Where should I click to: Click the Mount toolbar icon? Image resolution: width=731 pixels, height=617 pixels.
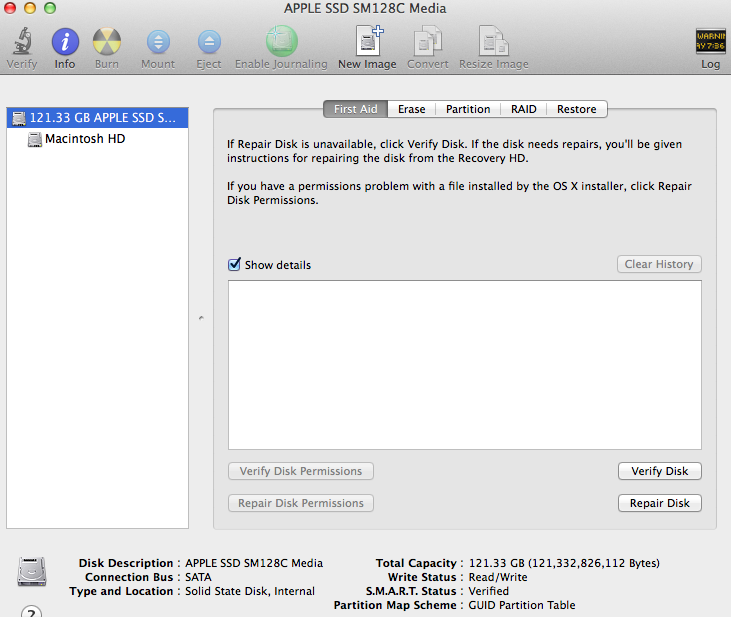(158, 42)
